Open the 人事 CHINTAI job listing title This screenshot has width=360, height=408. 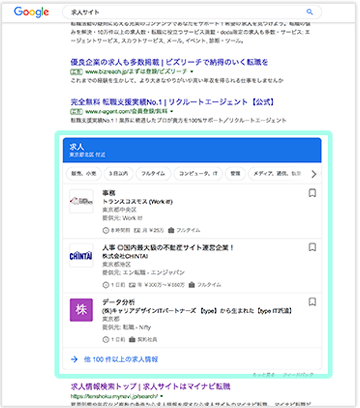pyautogui.click(x=168, y=248)
